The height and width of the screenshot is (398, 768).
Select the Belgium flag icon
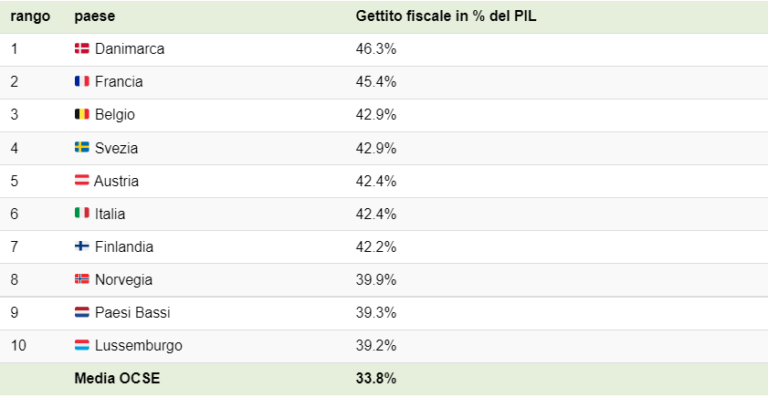82,114
